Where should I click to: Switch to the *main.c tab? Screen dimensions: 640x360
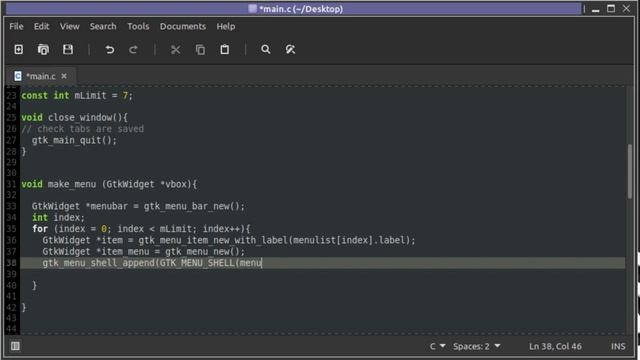(x=40, y=76)
